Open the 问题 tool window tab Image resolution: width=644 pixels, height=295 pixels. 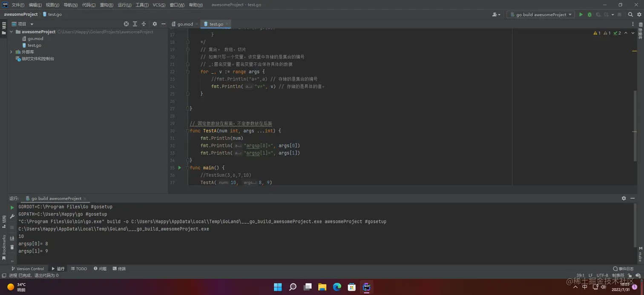point(100,269)
